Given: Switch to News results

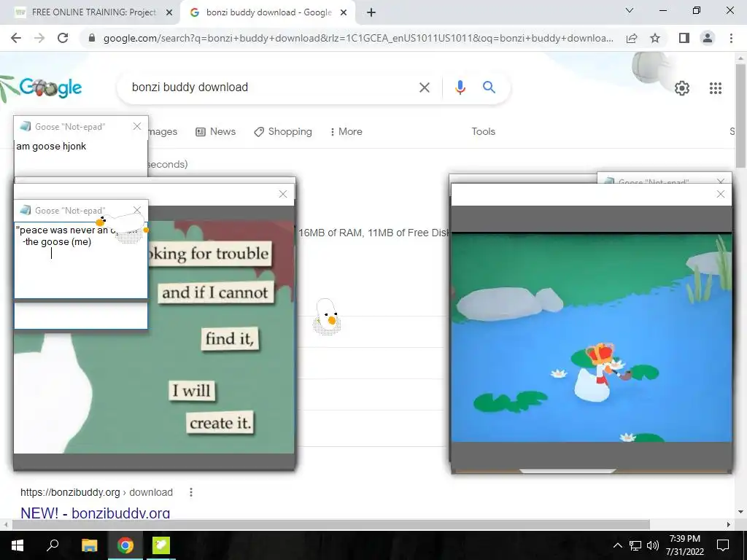Looking at the screenshot, I should tap(216, 131).
